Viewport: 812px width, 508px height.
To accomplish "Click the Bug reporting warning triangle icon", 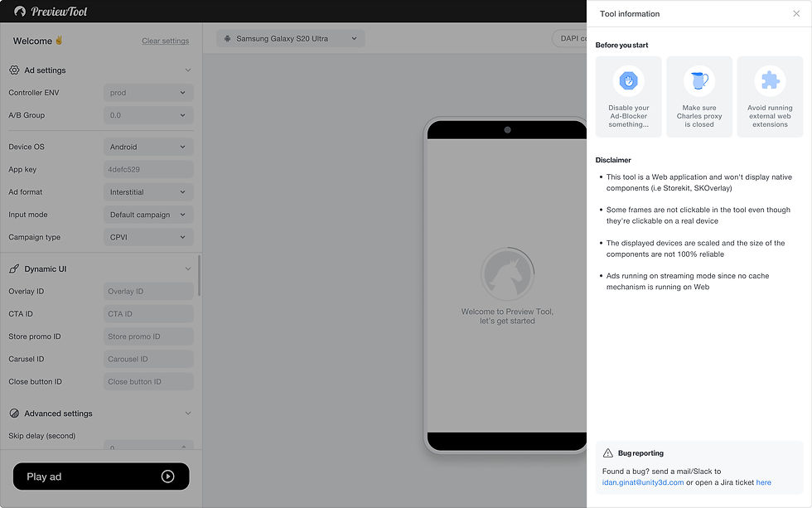I will (608, 453).
